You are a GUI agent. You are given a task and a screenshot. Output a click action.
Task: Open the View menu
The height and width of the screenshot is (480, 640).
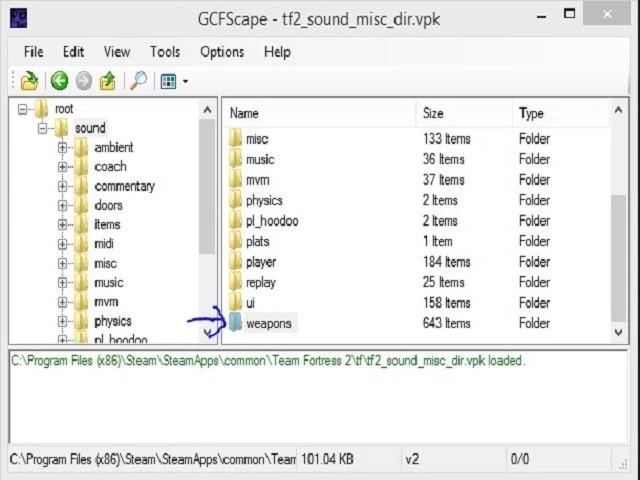[117, 52]
